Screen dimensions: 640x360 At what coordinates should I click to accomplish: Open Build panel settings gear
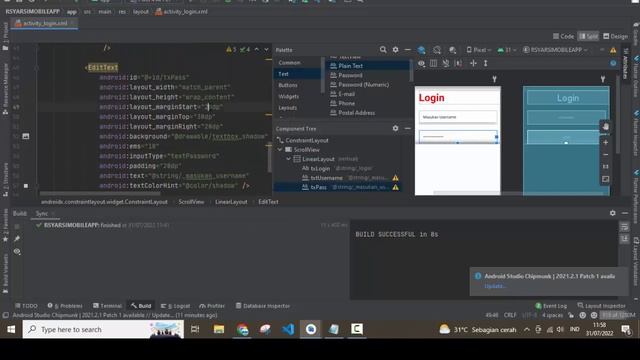coord(613,213)
